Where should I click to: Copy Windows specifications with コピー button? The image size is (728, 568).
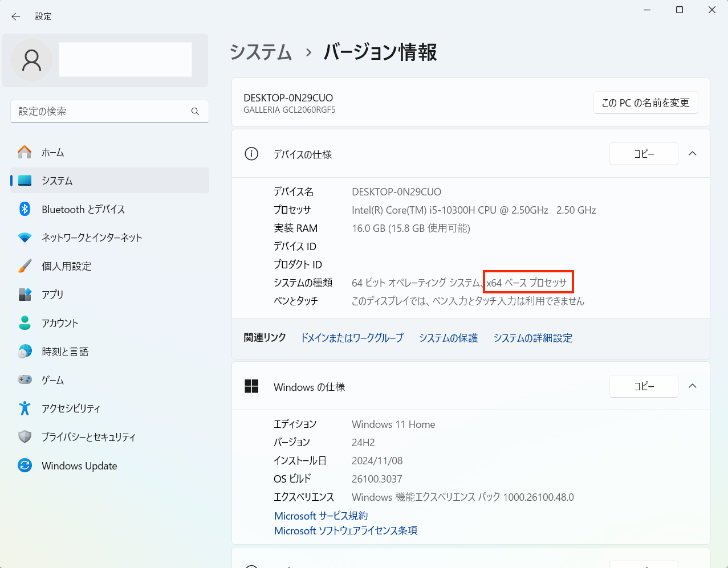[644, 386]
